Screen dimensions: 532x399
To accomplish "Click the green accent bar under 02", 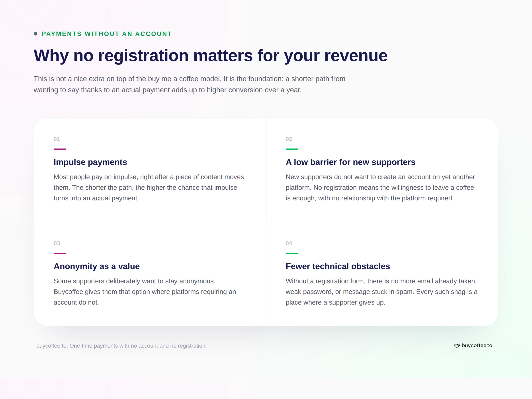I will point(292,149).
